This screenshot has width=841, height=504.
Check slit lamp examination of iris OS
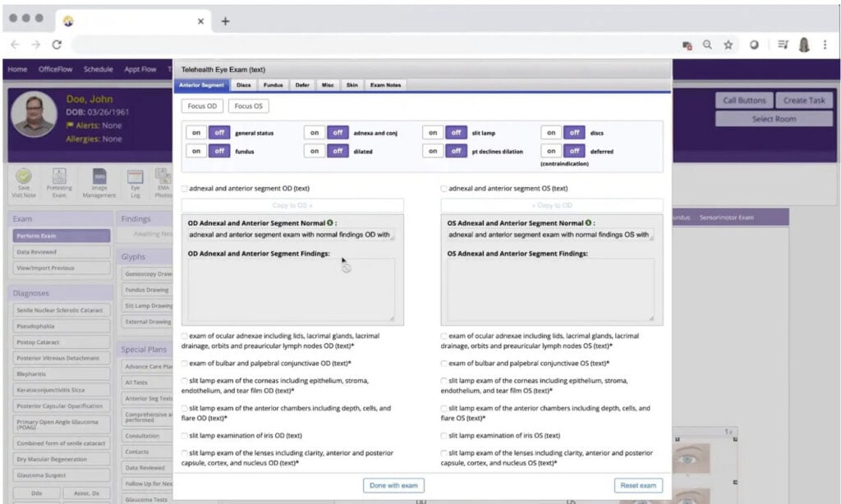(444, 436)
